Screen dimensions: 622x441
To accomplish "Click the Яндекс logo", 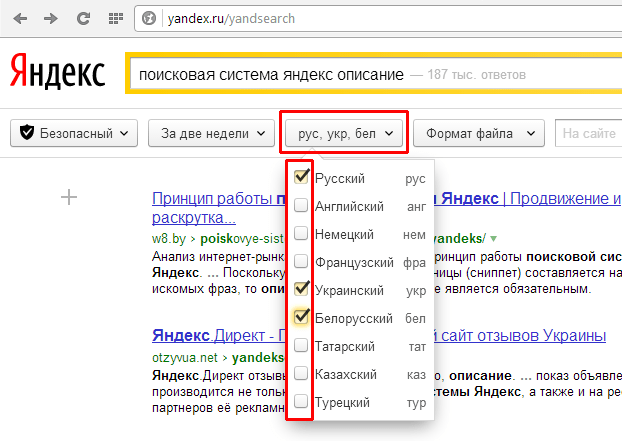I will 58,71.
